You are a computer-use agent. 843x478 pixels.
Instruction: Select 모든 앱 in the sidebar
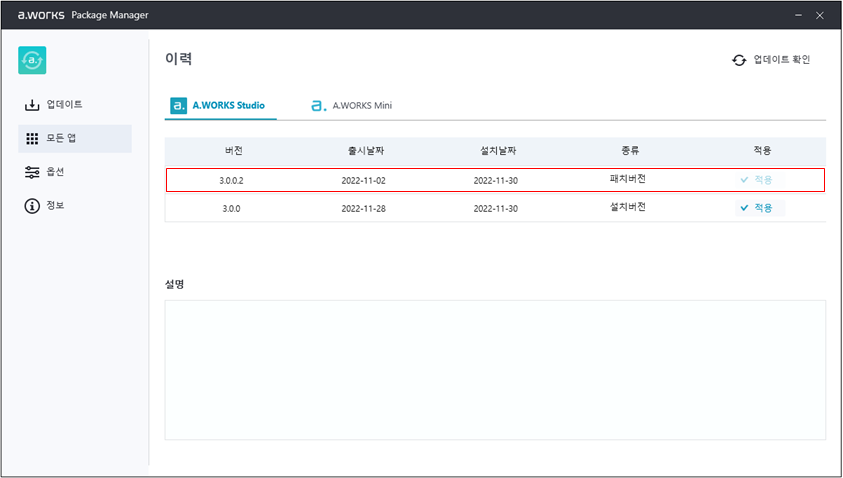pos(75,139)
